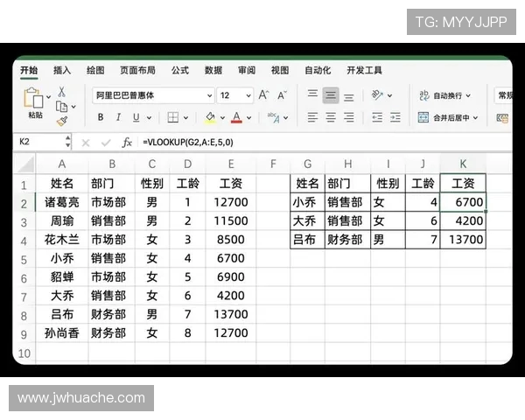Click the top align icon

(312, 94)
